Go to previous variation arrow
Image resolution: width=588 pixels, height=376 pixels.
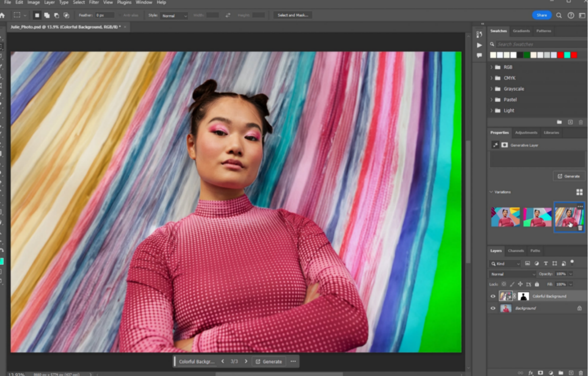(x=223, y=361)
